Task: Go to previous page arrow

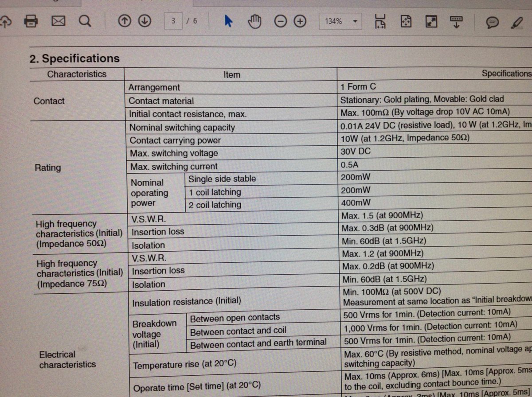Action: [125, 21]
